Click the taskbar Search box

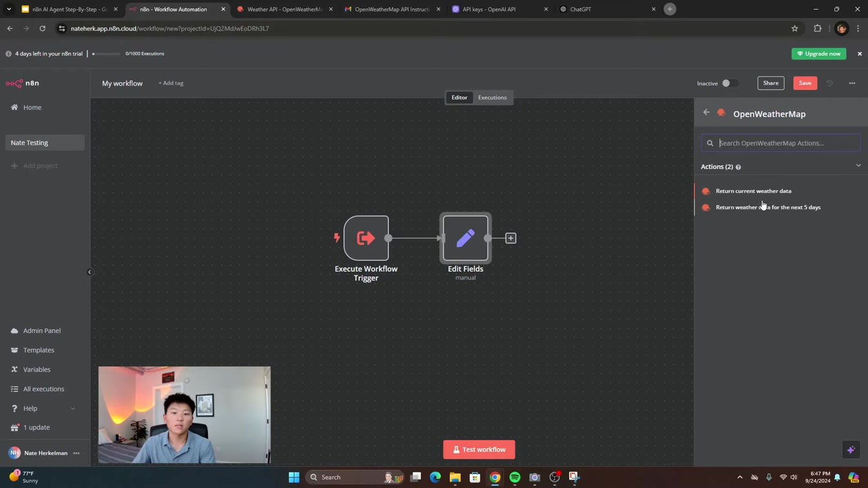pos(355,477)
